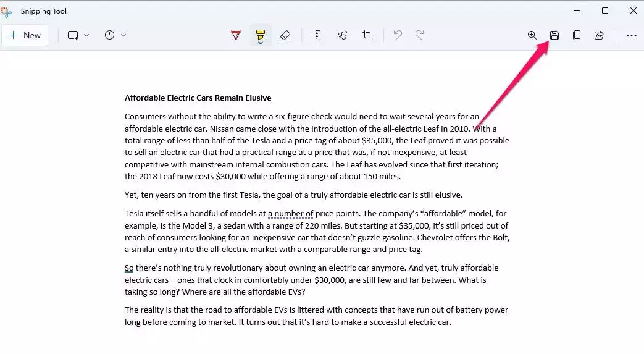Image resolution: width=644 pixels, height=354 pixels.
Task: Click the heading "Affordable Electric Cars Remain Elusive"
Action: (198, 98)
